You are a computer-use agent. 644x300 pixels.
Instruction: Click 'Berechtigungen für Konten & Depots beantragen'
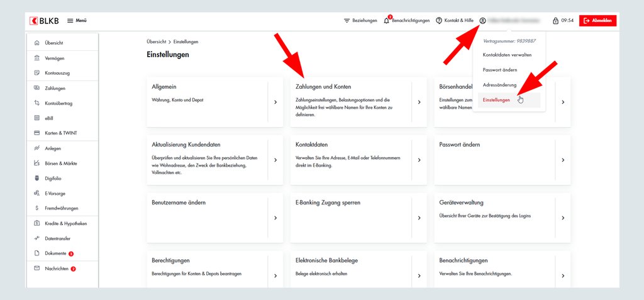coord(196,274)
